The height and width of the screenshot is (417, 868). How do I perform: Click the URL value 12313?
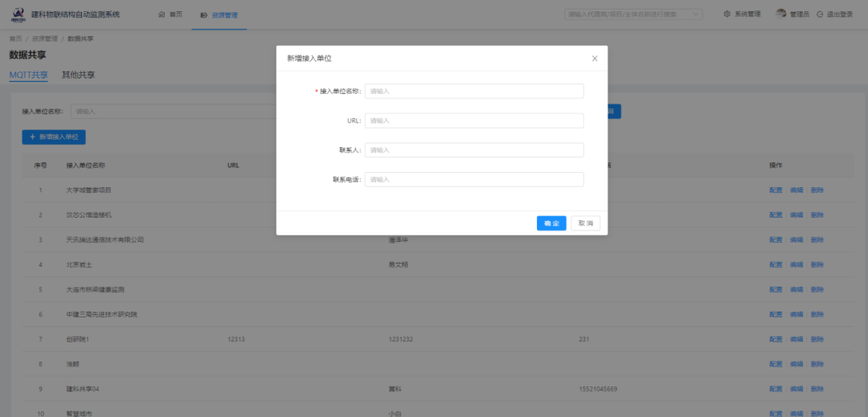pos(235,340)
